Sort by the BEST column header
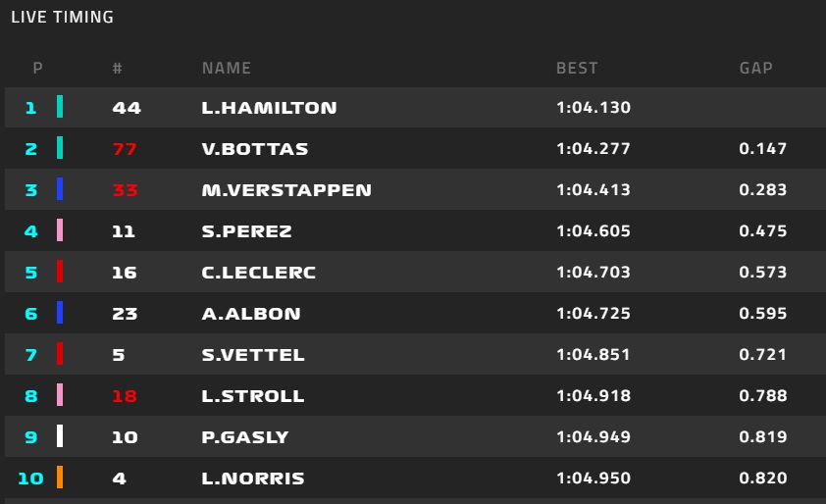 click(577, 69)
